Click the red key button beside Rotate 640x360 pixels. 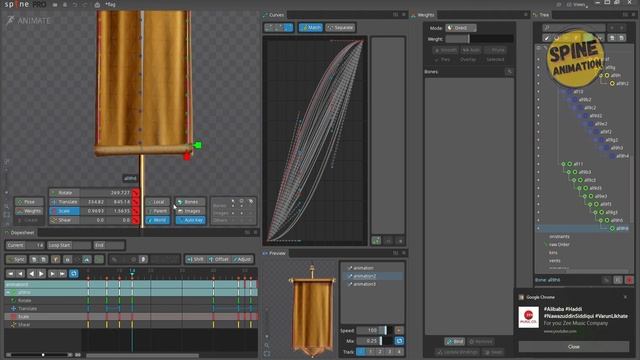coord(136,193)
